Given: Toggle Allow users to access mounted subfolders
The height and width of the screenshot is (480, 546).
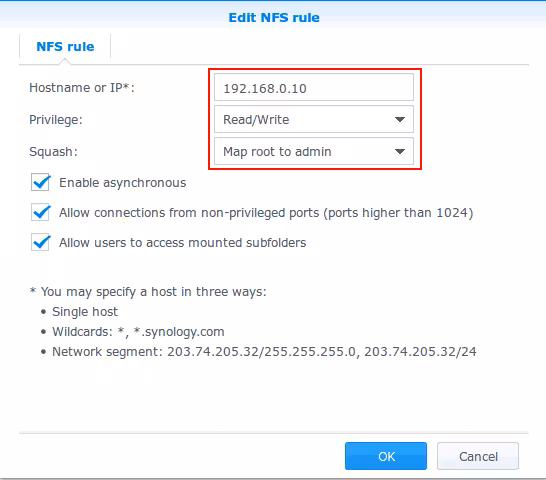Looking at the screenshot, I should pyautogui.click(x=40, y=242).
